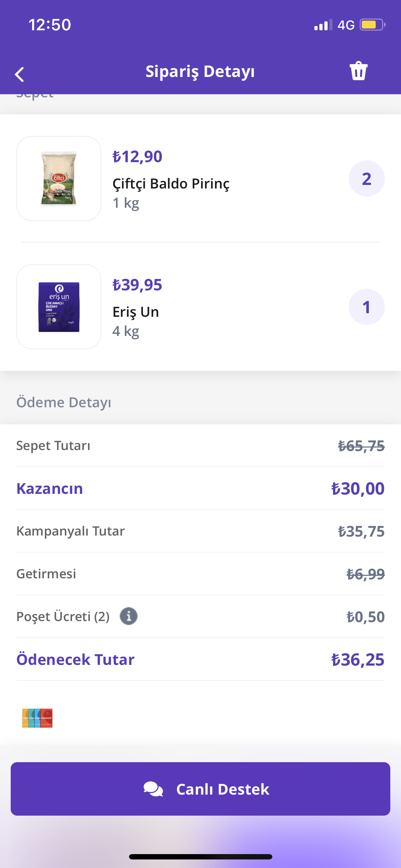Tap the quantity badge showing 2

coord(366,179)
